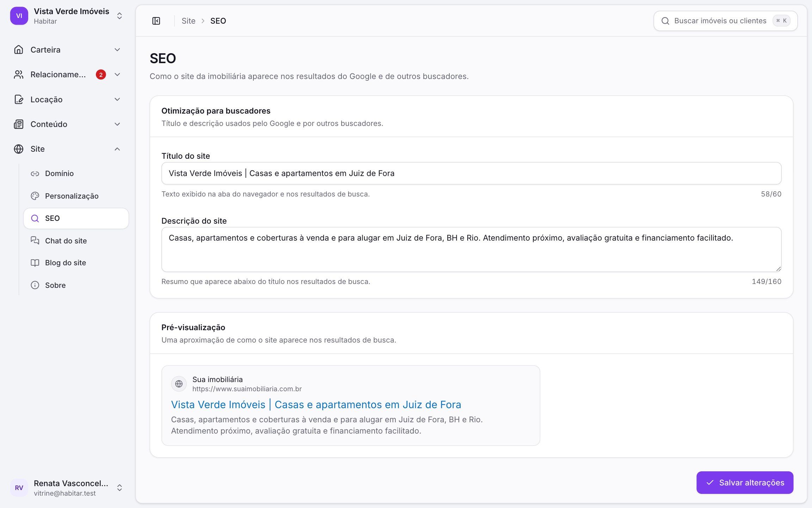Screen dimensions: 812x508
Task: Click the Locação document-edit icon
Action: (19, 99)
